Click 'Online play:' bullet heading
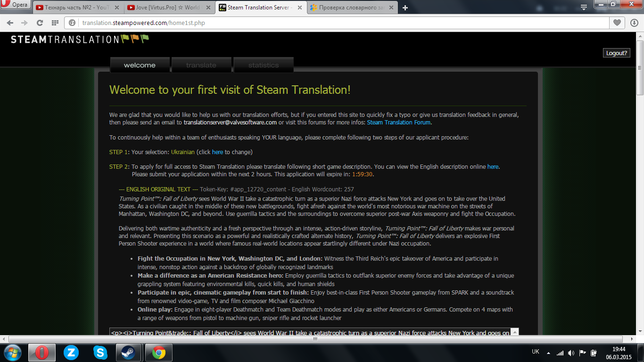644x362 pixels. pyautogui.click(x=155, y=310)
